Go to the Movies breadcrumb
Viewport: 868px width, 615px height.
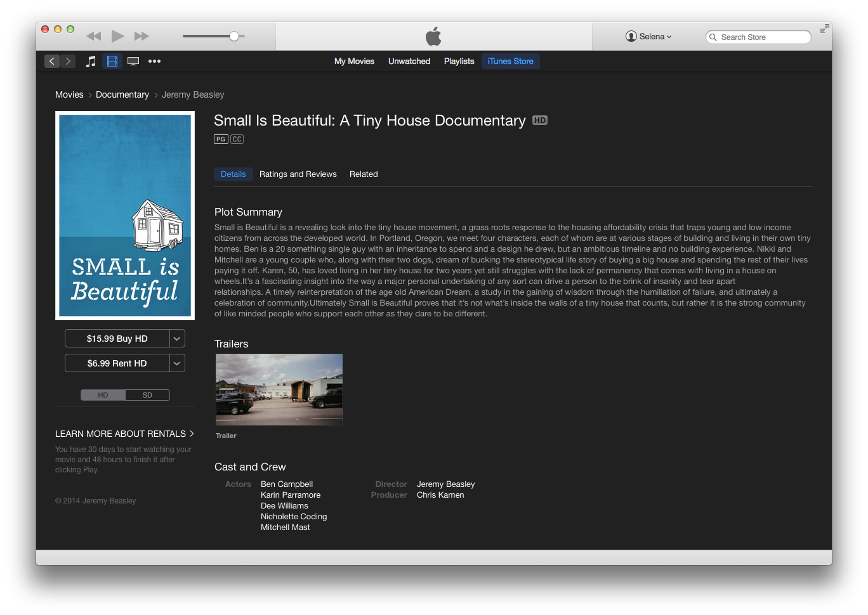tap(69, 95)
